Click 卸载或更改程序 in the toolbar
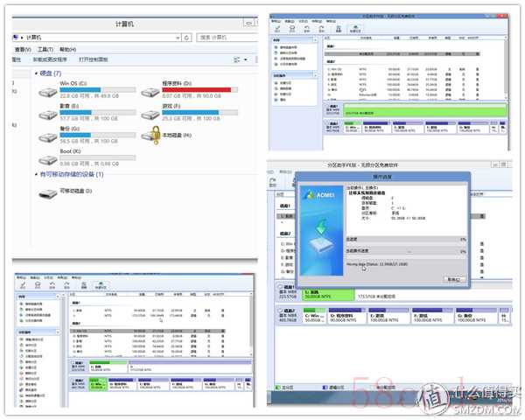 tap(51, 60)
